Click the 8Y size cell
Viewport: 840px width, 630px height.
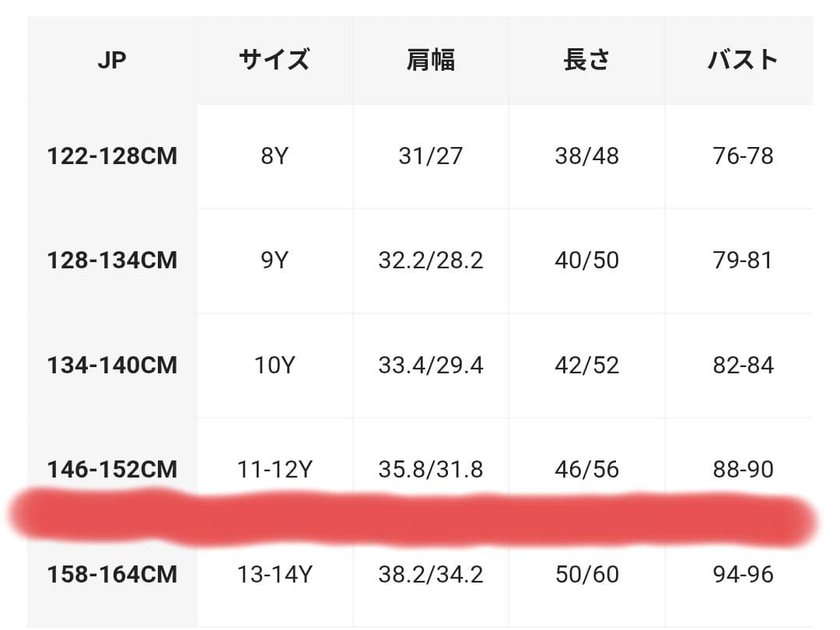coord(275,156)
